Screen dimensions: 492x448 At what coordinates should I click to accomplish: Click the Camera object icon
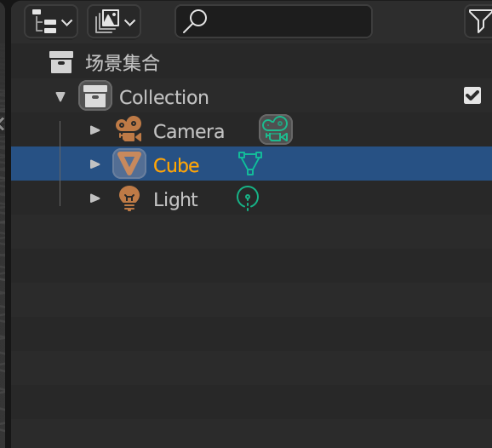pyautogui.click(x=129, y=129)
